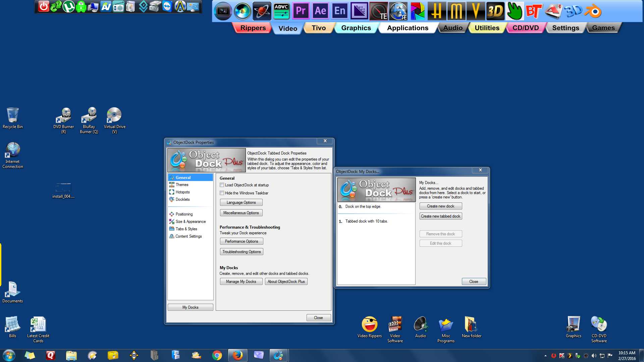Launch TeamViewer from the top dock
The image size is (644, 362).
pos(167,6)
